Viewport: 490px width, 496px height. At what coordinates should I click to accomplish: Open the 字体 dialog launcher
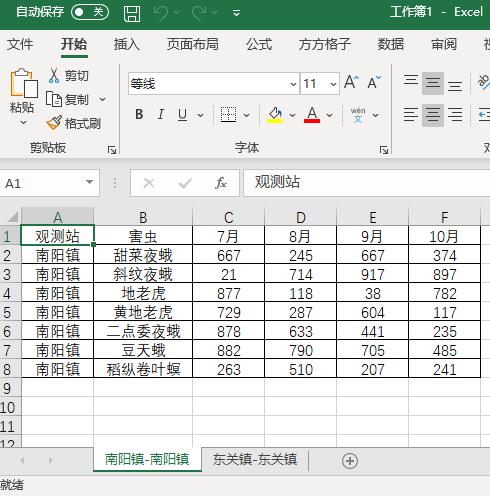(384, 150)
